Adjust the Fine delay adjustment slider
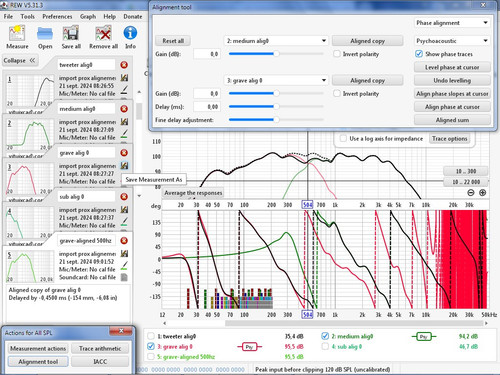 click(276, 119)
